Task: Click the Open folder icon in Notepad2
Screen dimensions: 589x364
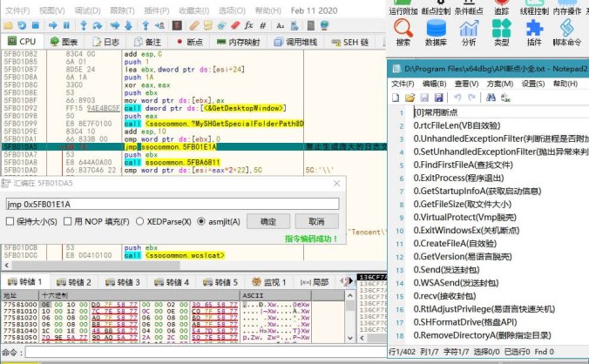Action: pos(410,98)
